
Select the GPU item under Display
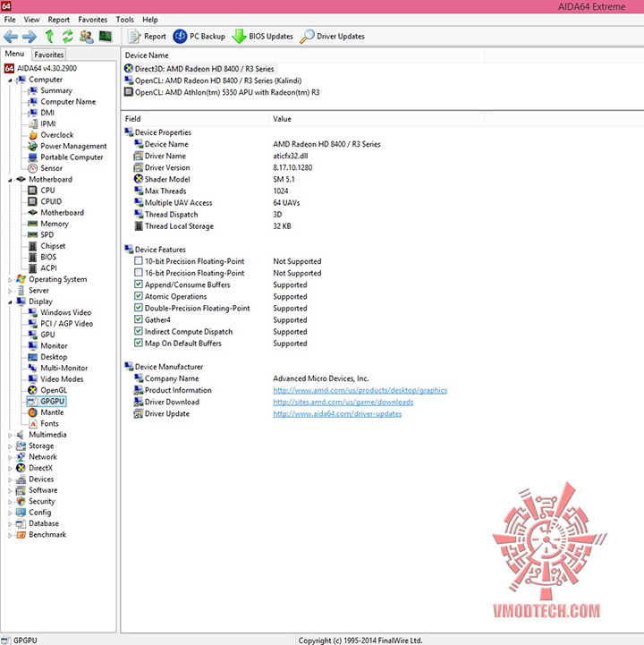pyautogui.click(x=47, y=335)
